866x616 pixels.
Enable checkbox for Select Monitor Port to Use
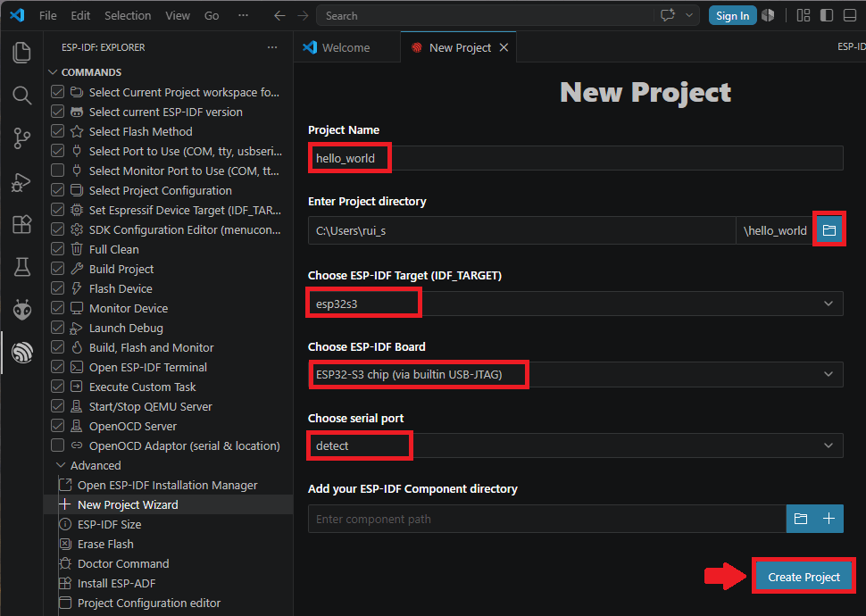pyautogui.click(x=57, y=171)
